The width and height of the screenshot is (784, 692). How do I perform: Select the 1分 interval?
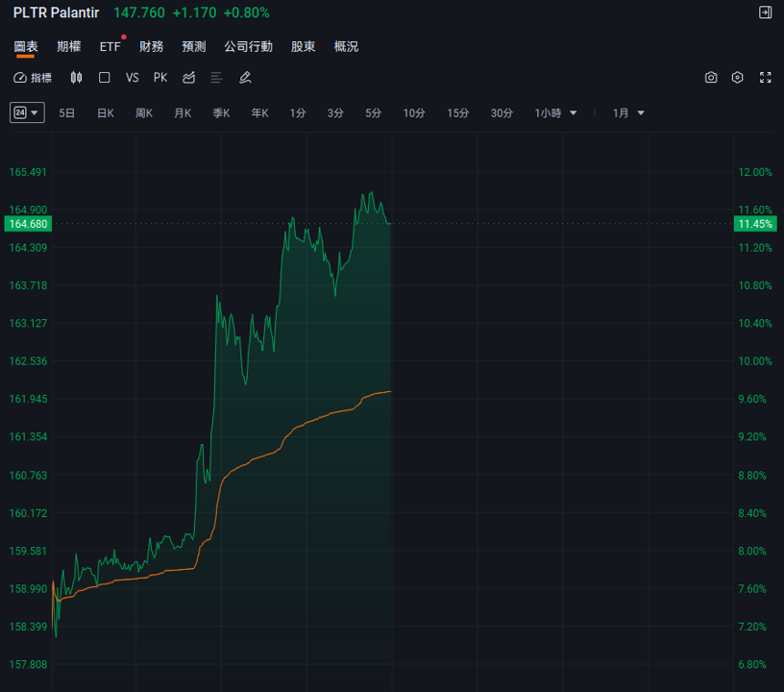(298, 113)
